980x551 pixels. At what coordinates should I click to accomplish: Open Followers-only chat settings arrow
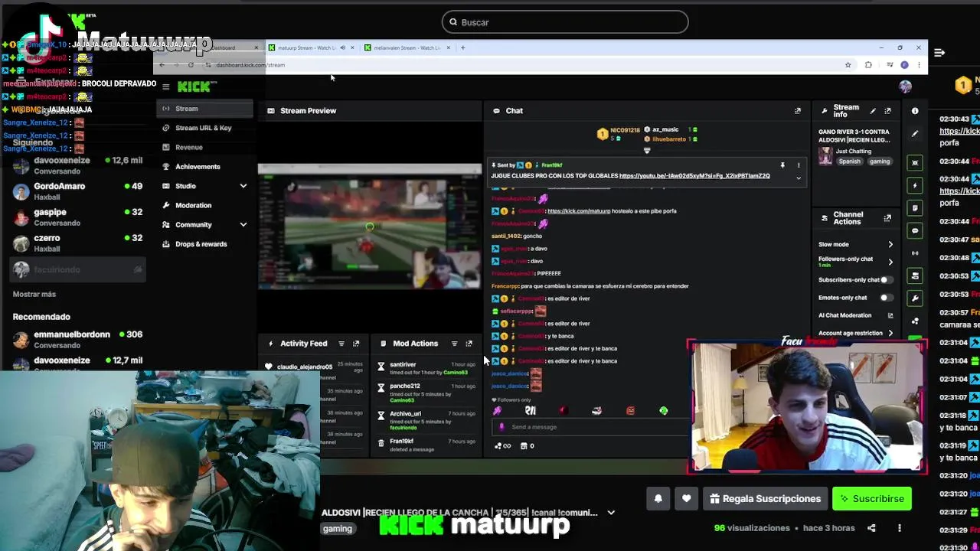click(890, 262)
